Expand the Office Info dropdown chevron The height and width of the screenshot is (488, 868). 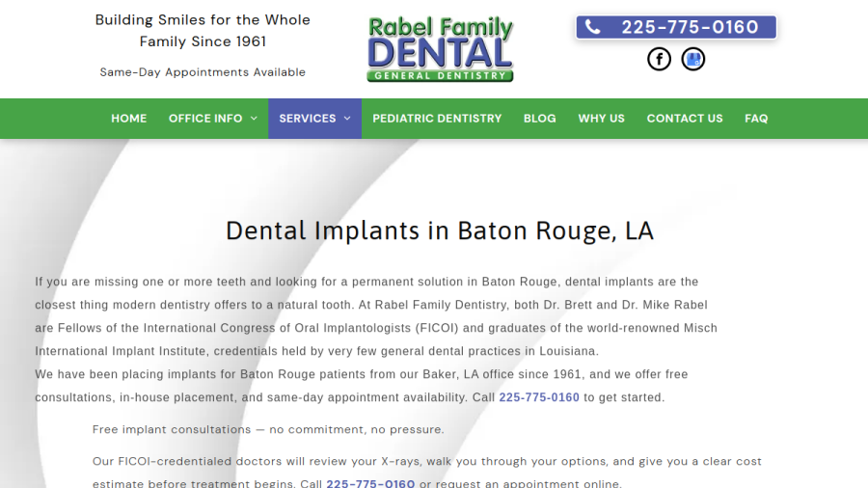(254, 119)
